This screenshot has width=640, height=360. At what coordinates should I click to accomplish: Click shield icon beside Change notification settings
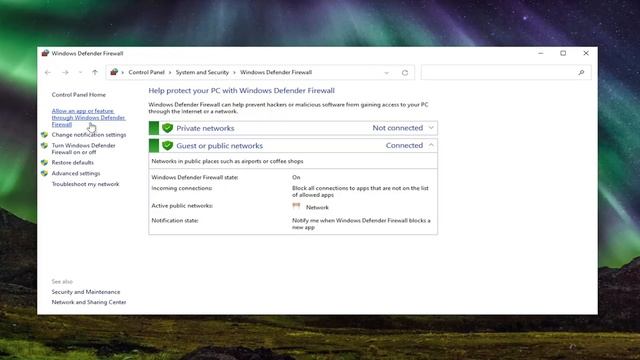(x=44, y=135)
